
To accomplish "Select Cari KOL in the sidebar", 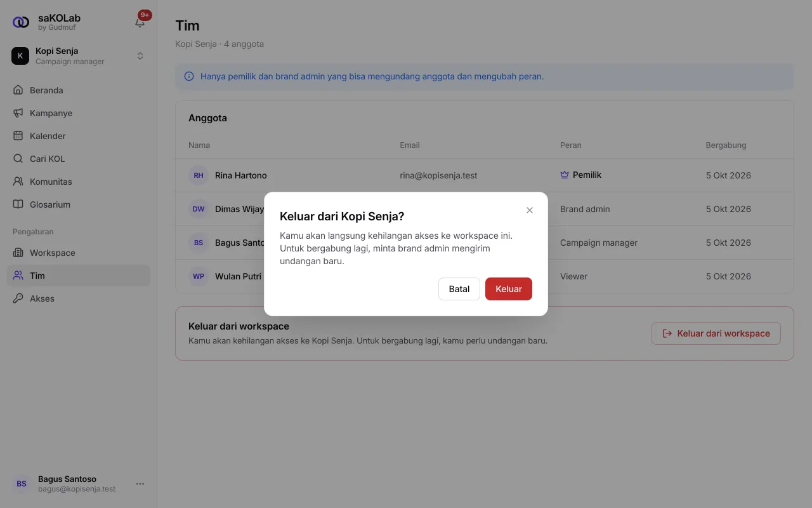I will click(79, 159).
